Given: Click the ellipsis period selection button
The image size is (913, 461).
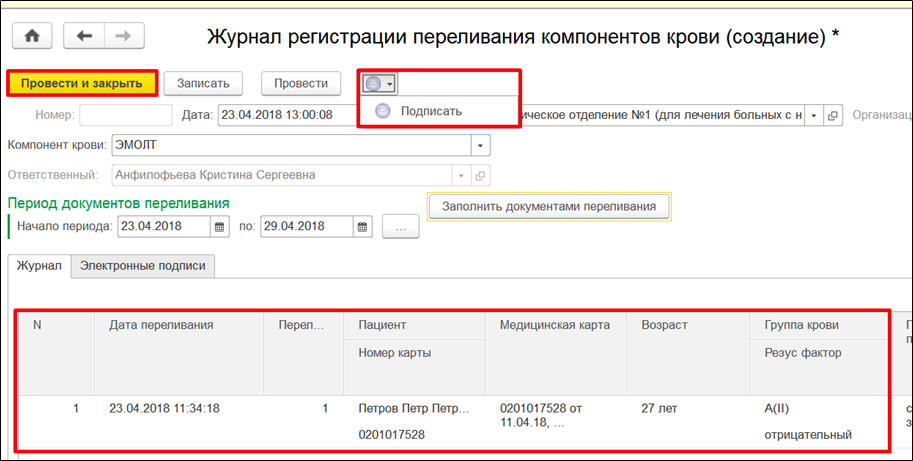Looking at the screenshot, I should [400, 227].
